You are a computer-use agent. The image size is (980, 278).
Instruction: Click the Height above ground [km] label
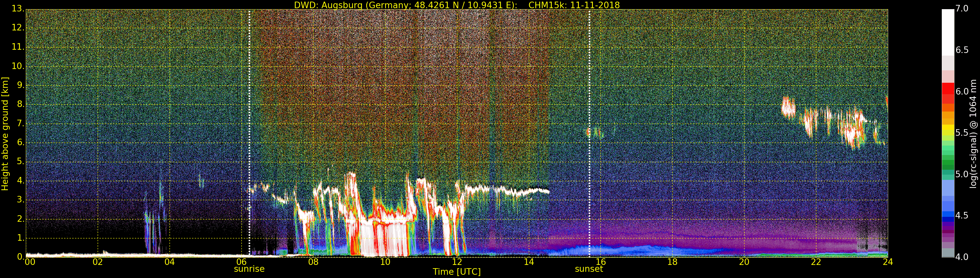tap(5, 133)
